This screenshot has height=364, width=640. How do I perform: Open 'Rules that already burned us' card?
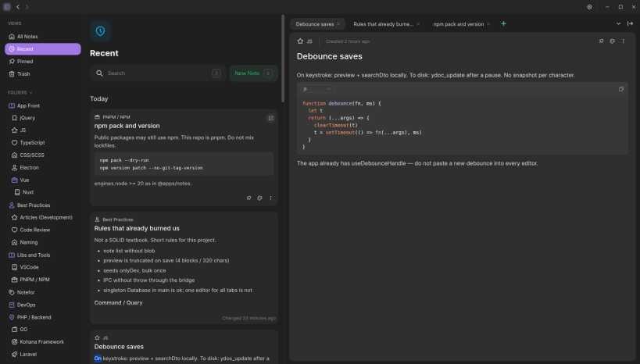click(x=184, y=268)
